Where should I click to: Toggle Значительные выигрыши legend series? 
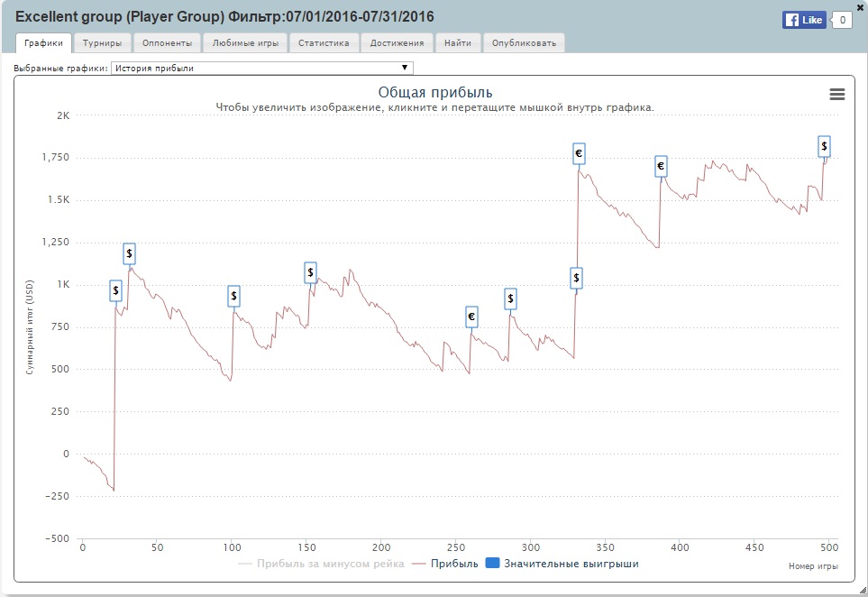[x=562, y=564]
